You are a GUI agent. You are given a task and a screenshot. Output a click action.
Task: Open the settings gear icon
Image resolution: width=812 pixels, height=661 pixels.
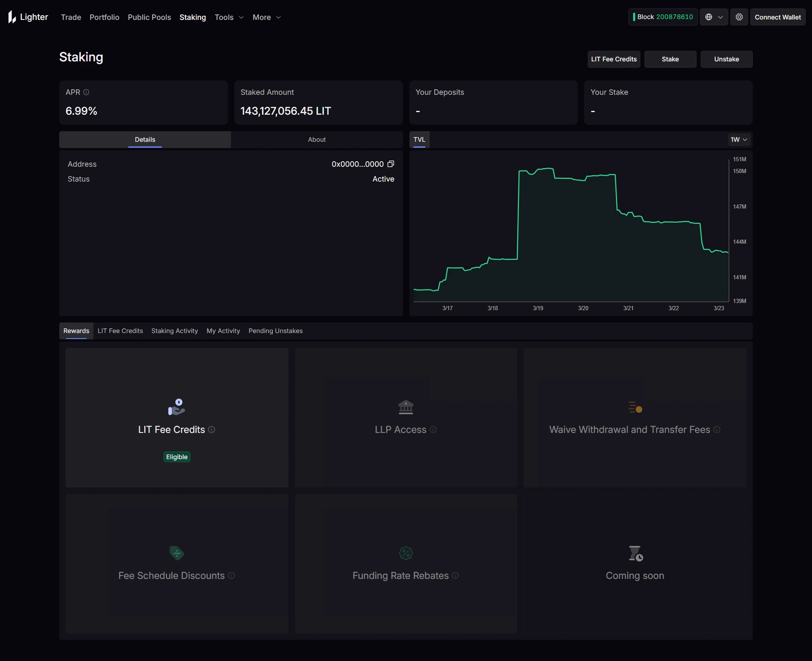739,17
